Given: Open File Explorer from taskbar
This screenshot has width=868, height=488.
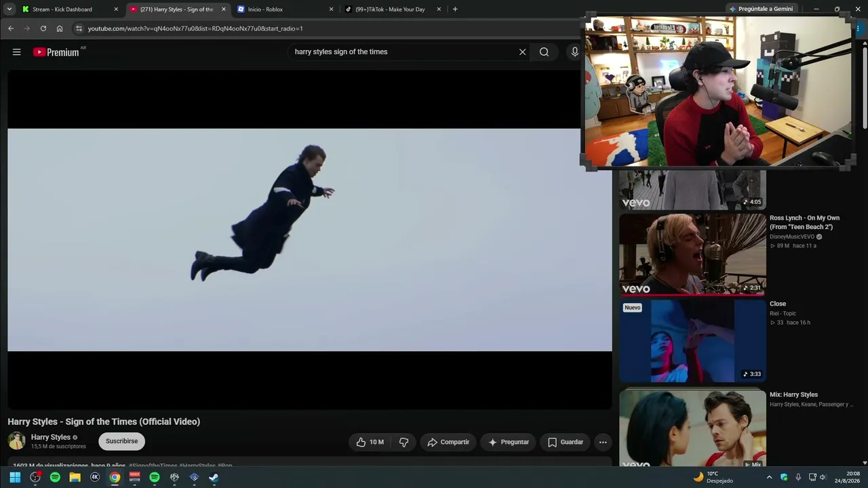Looking at the screenshot, I should pyautogui.click(x=75, y=477).
